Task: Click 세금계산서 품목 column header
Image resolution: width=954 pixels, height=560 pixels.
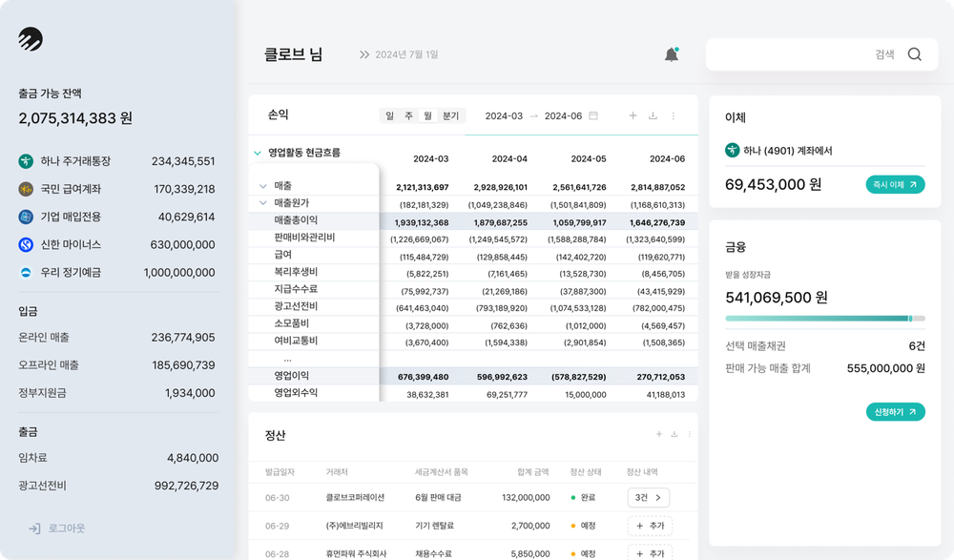Action: (441, 471)
